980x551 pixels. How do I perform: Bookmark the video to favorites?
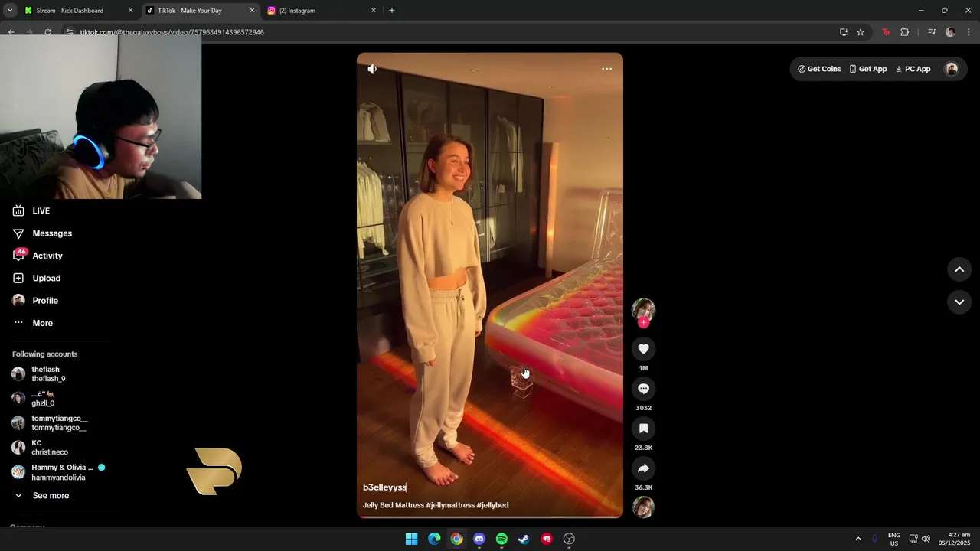pos(643,429)
